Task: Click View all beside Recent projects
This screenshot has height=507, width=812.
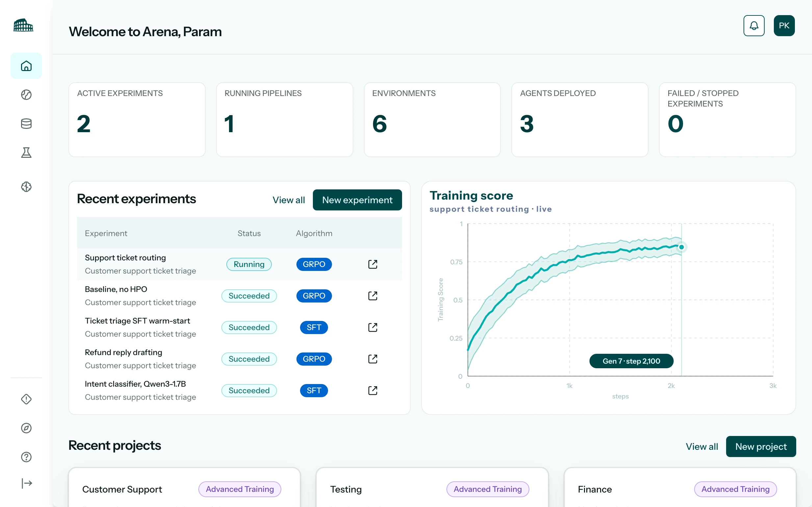Action: tap(702, 447)
